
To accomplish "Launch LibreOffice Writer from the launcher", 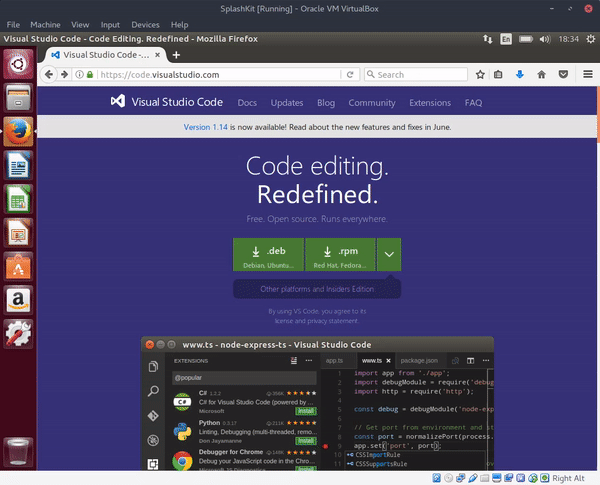I will coord(18,165).
